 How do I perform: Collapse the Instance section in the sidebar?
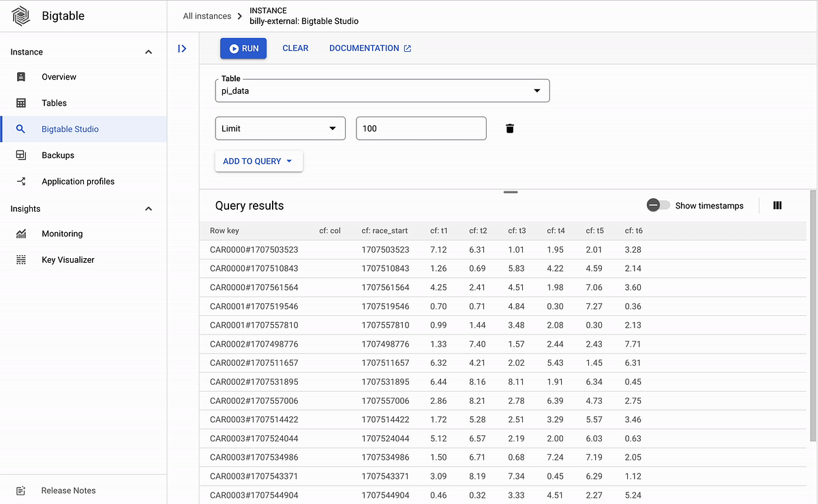click(x=148, y=51)
